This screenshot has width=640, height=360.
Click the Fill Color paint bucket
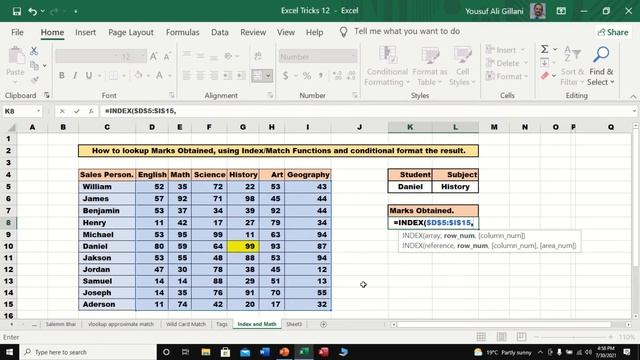[x=139, y=76]
